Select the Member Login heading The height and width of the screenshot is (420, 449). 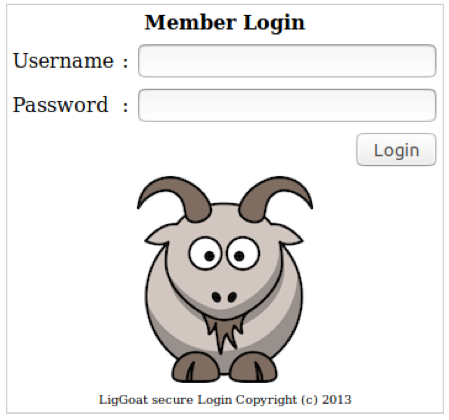pos(225,23)
